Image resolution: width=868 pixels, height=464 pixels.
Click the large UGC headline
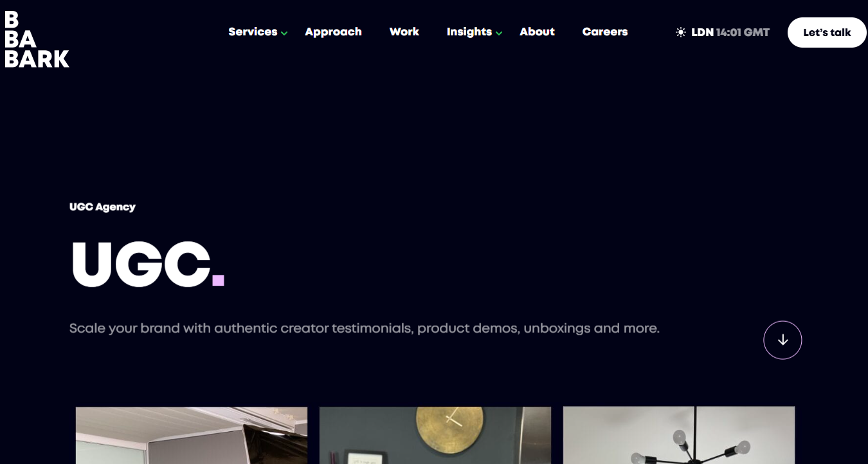(141, 264)
